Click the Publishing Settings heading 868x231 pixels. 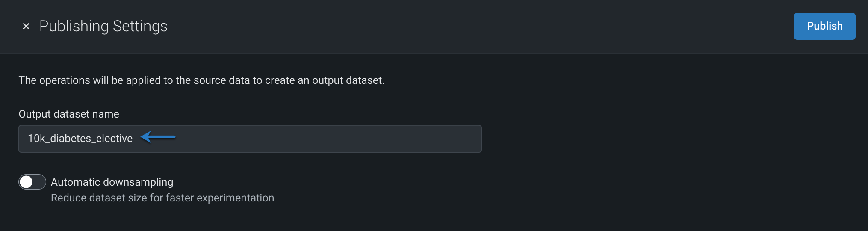point(103,26)
